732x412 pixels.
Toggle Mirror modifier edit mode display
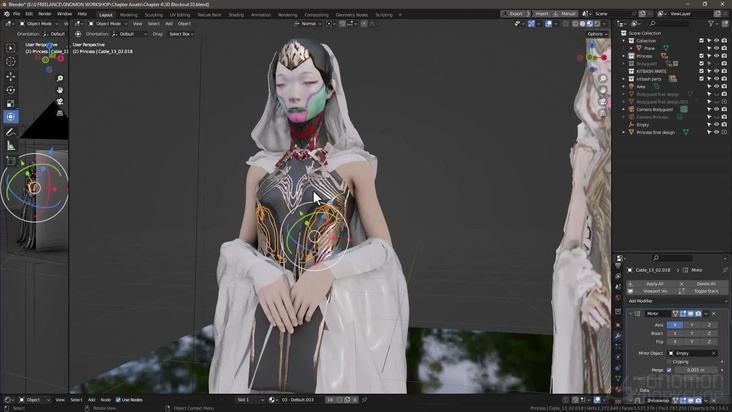tap(683, 314)
